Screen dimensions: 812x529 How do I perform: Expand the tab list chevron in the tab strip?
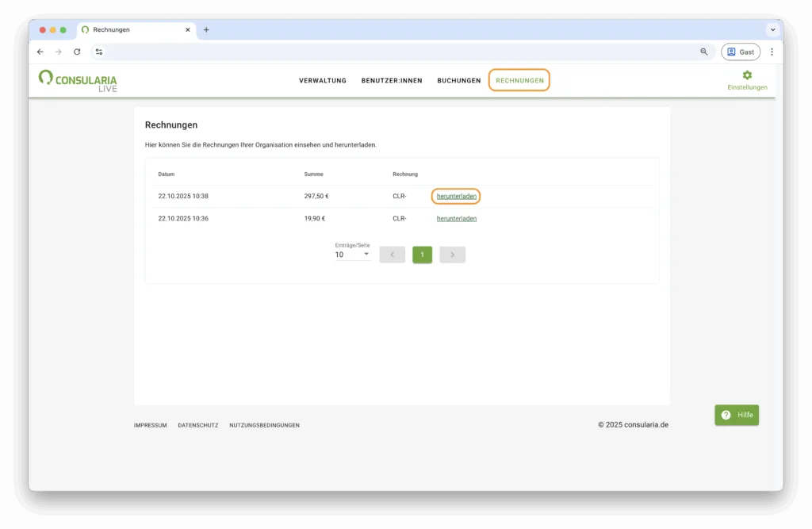pyautogui.click(x=772, y=30)
